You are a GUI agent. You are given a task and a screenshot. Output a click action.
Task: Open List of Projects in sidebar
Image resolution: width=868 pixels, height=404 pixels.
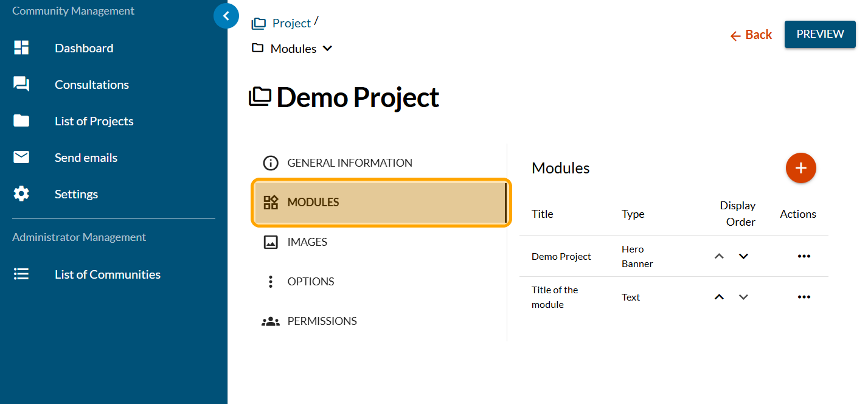click(x=94, y=121)
